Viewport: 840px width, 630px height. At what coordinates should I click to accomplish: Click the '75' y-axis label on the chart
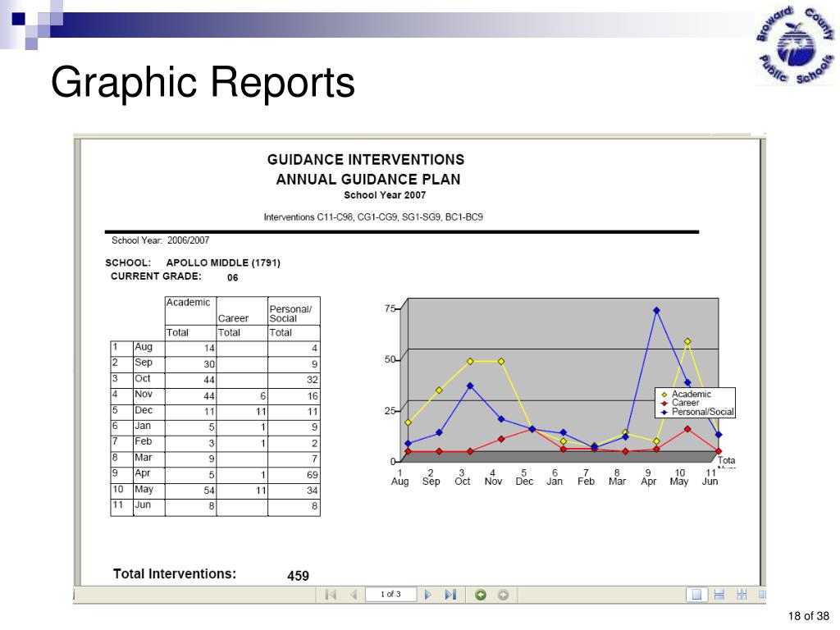pyautogui.click(x=390, y=308)
